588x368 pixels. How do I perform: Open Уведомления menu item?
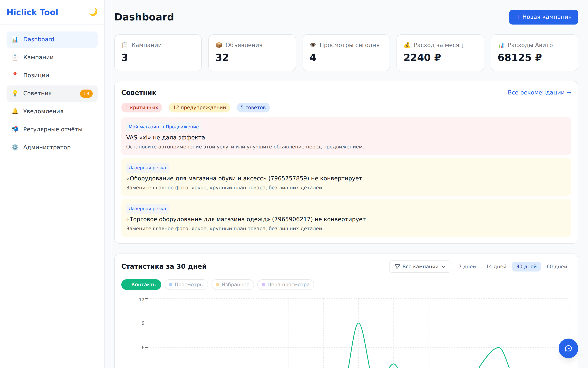coord(52,111)
